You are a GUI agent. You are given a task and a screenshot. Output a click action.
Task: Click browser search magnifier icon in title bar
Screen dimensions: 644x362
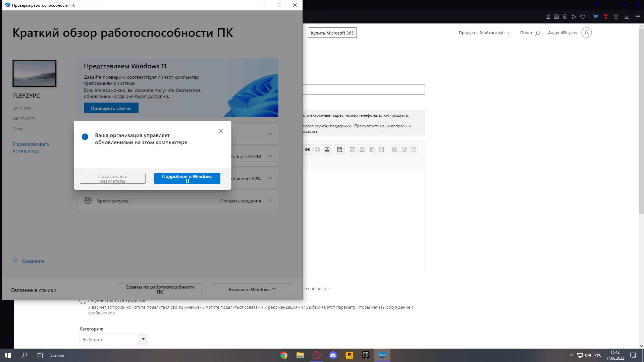(x=597, y=5)
